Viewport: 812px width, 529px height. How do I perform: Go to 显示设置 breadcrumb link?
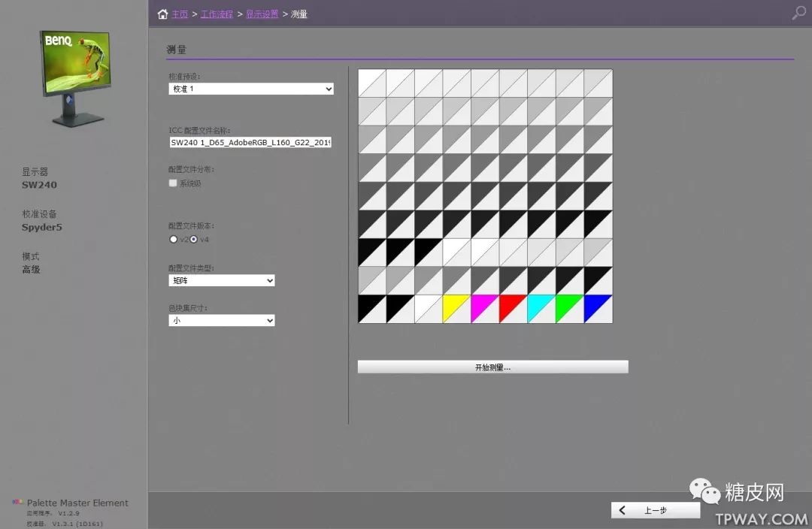[262, 14]
